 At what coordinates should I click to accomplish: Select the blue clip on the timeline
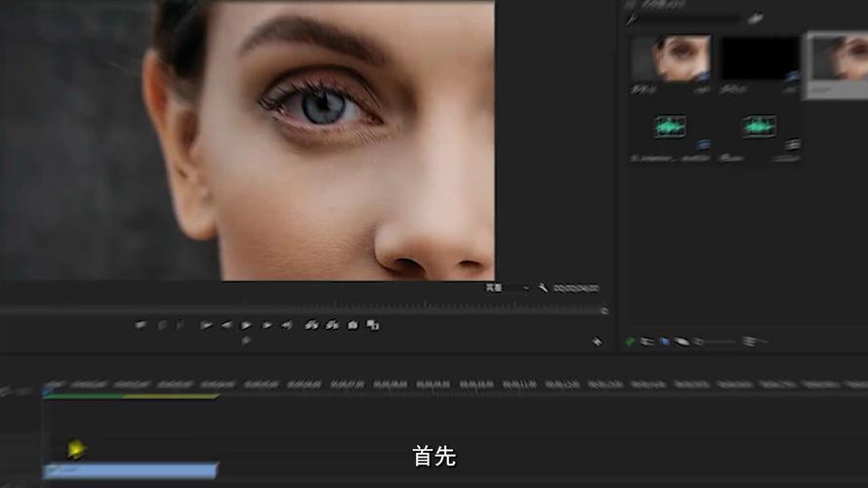130,470
